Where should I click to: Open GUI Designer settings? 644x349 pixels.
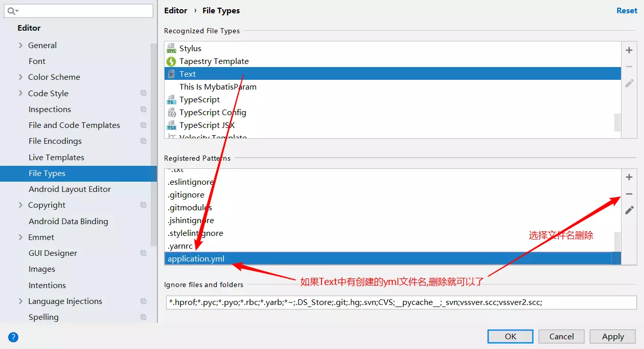[x=53, y=253]
